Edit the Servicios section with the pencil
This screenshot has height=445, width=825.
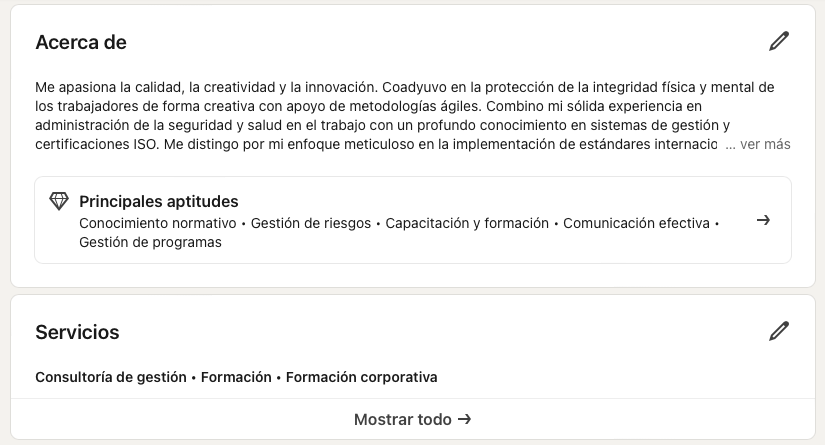click(x=778, y=331)
